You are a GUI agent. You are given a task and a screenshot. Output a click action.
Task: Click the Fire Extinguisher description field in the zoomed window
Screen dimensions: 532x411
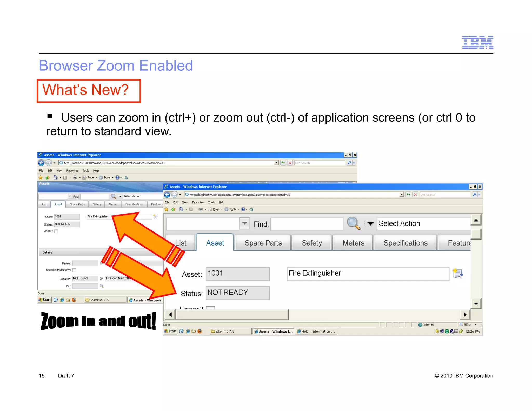pyautogui.click(x=368, y=274)
